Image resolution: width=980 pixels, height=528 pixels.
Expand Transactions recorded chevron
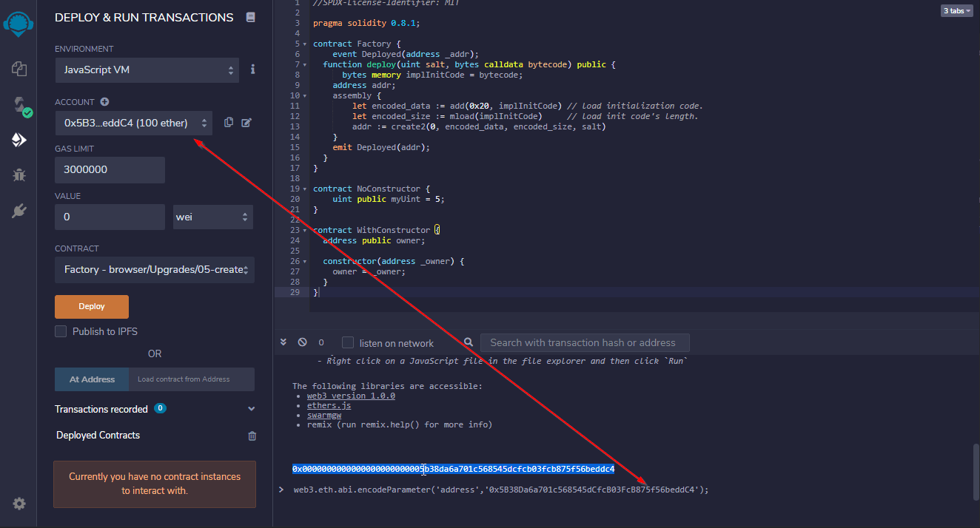coord(251,409)
